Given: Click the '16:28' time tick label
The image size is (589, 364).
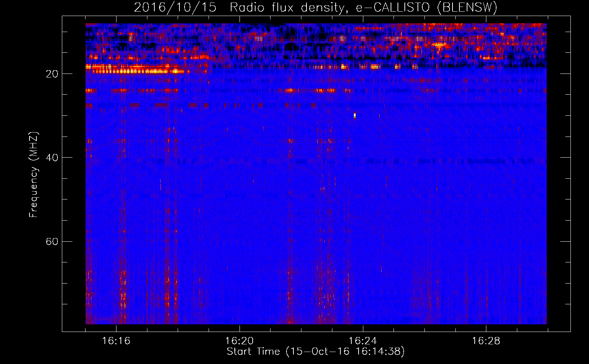Looking at the screenshot, I should (x=486, y=341).
